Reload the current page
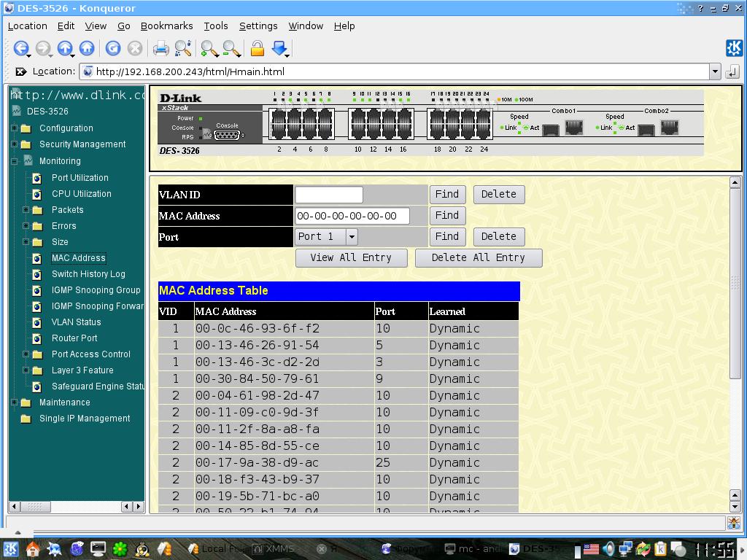Screen dimensions: 747x560 point(112,49)
